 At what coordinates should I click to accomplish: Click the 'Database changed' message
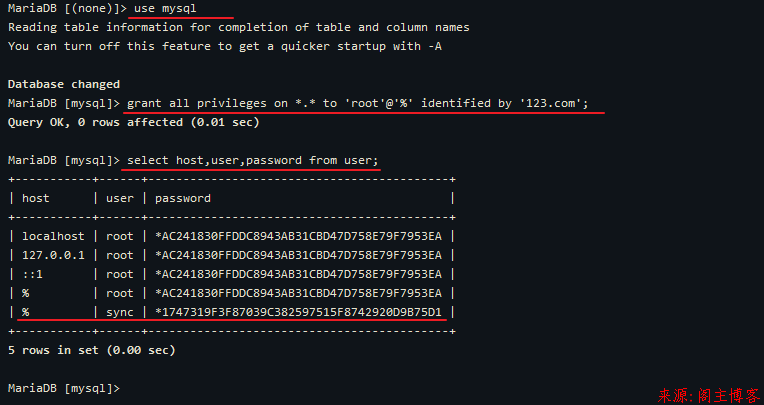point(64,84)
